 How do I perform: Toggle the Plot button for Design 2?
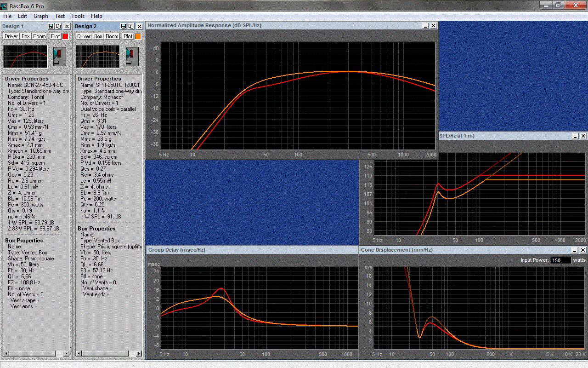coord(128,36)
